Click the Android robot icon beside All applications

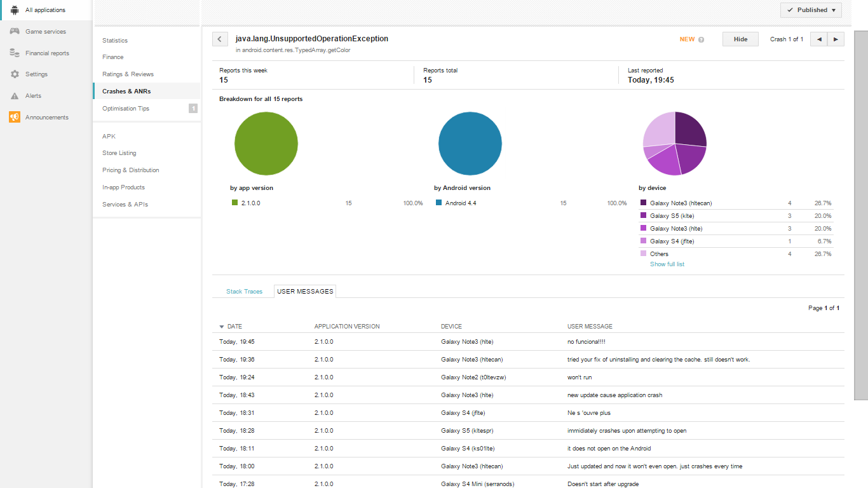[14, 10]
